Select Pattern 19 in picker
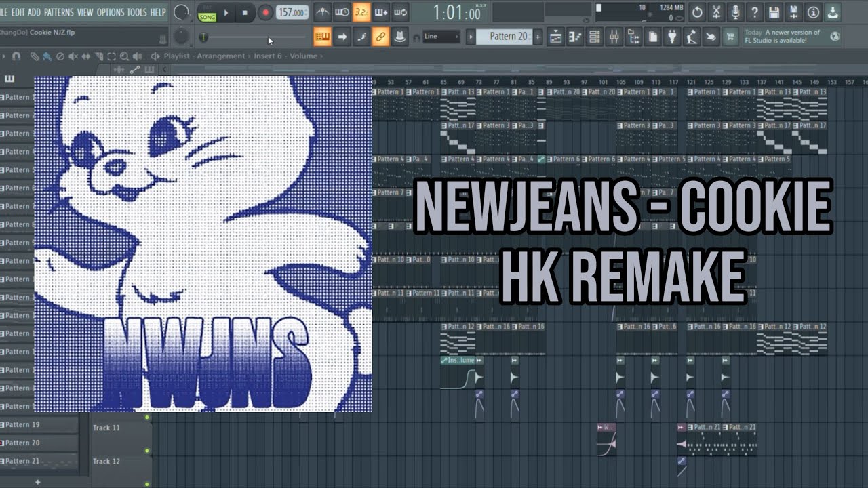868x488 pixels. point(38,424)
